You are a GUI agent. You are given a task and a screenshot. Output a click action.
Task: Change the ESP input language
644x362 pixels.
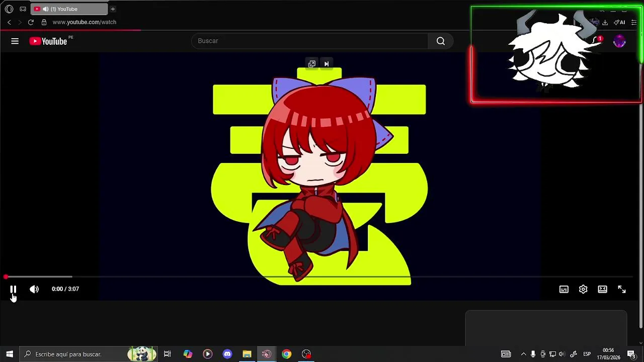click(x=587, y=354)
